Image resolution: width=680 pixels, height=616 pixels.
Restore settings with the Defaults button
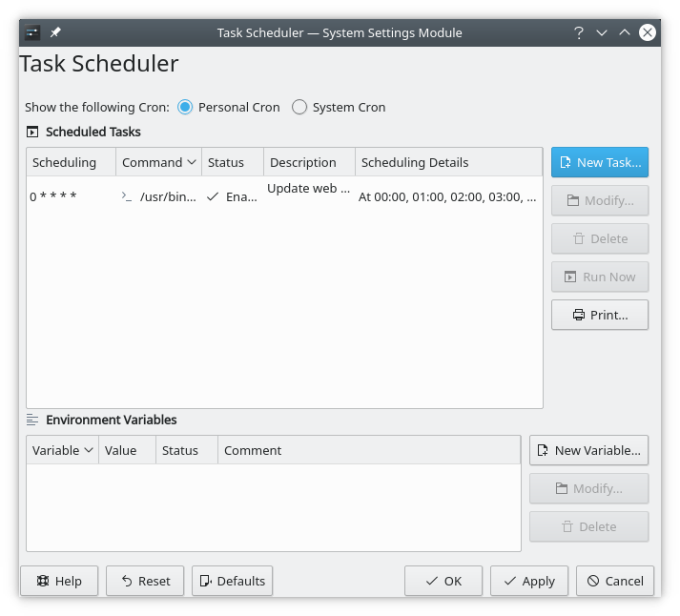point(232,581)
